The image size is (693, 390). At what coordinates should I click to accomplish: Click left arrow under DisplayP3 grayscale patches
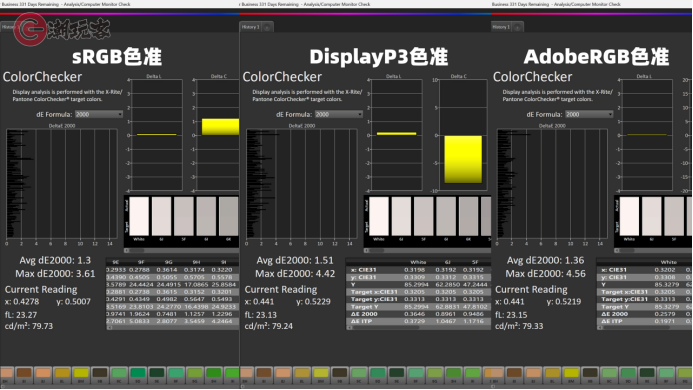pyautogui.click(x=366, y=250)
